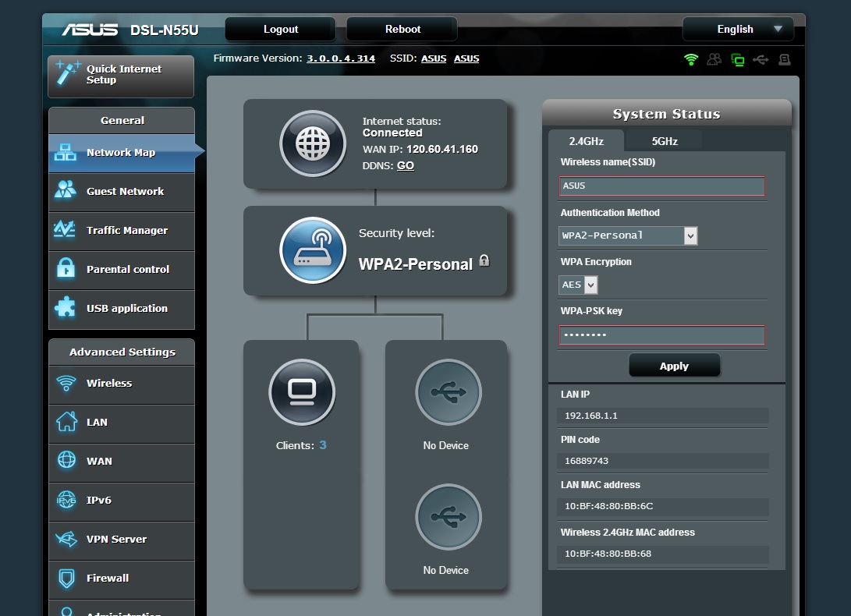The image size is (851, 616).
Task: Go to LAN advanced settings
Action: coord(122,424)
